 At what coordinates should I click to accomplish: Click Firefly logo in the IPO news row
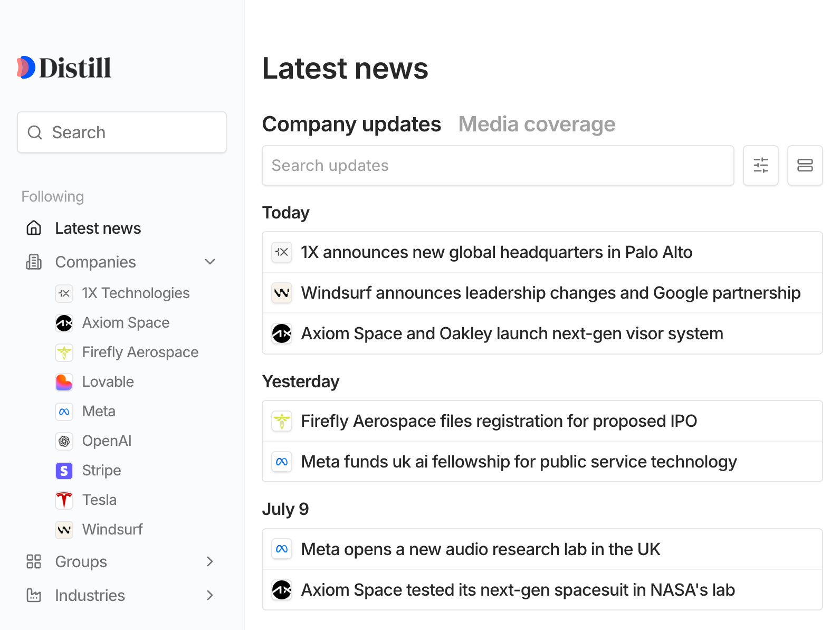(x=282, y=421)
